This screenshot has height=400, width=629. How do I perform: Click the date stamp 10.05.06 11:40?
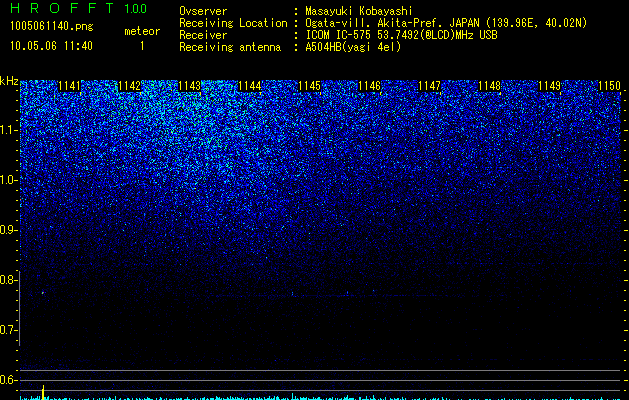point(51,46)
